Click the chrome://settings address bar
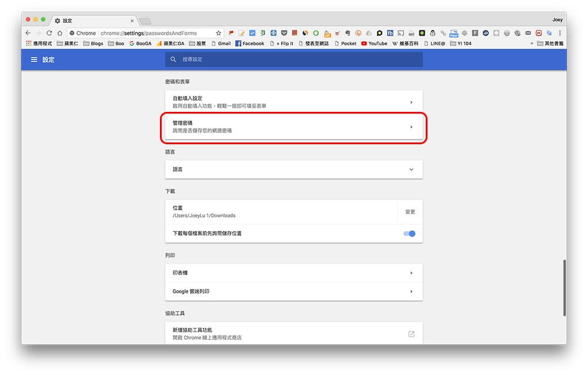Screen dimensions: 588x375 (146, 33)
